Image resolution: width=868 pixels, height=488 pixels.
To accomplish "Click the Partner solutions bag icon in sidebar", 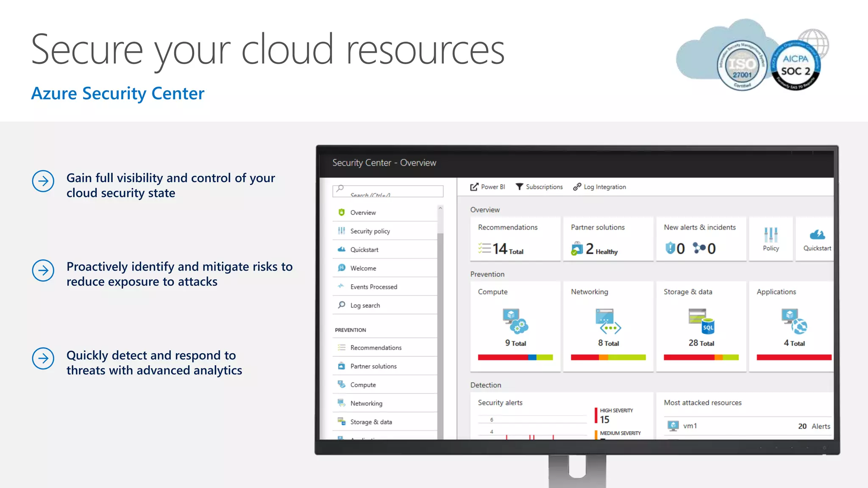I will (342, 366).
